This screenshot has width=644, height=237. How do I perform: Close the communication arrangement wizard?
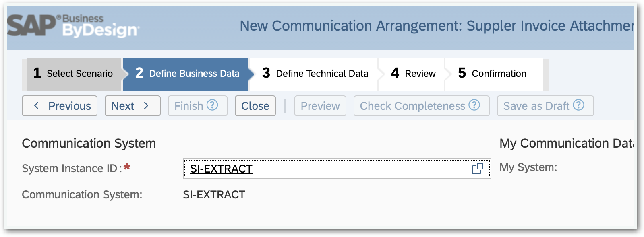click(255, 106)
